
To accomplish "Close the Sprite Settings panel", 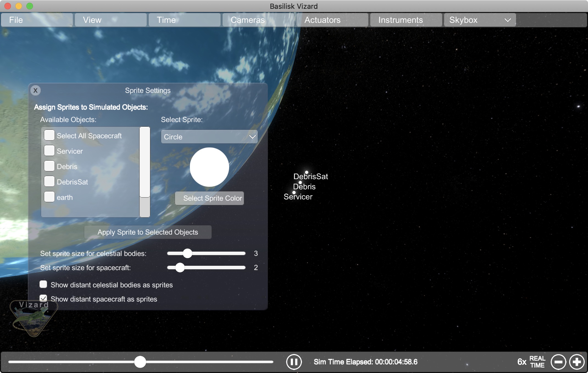I will click(x=35, y=90).
